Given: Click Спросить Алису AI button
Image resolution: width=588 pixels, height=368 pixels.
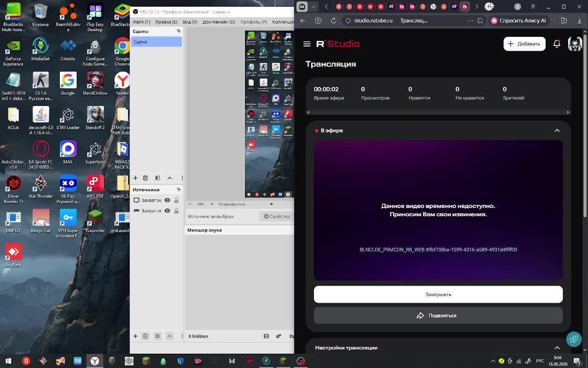Looking at the screenshot, I should coord(519,20).
